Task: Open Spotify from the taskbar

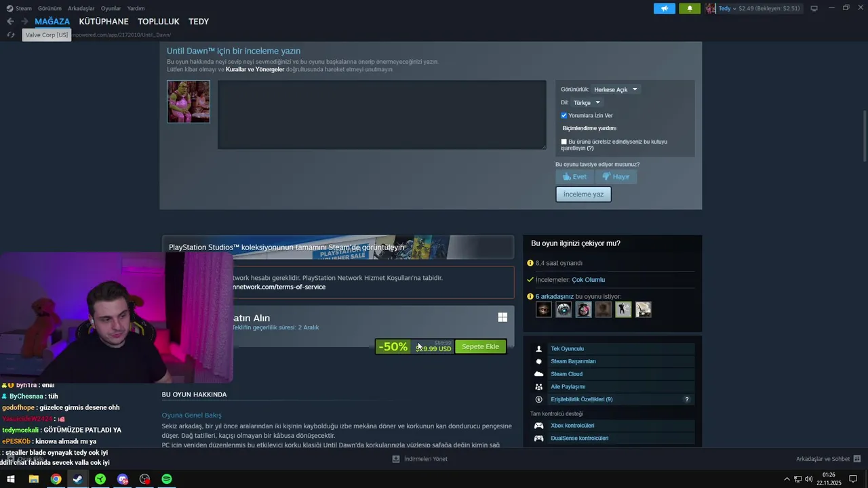Action: [x=167, y=479]
